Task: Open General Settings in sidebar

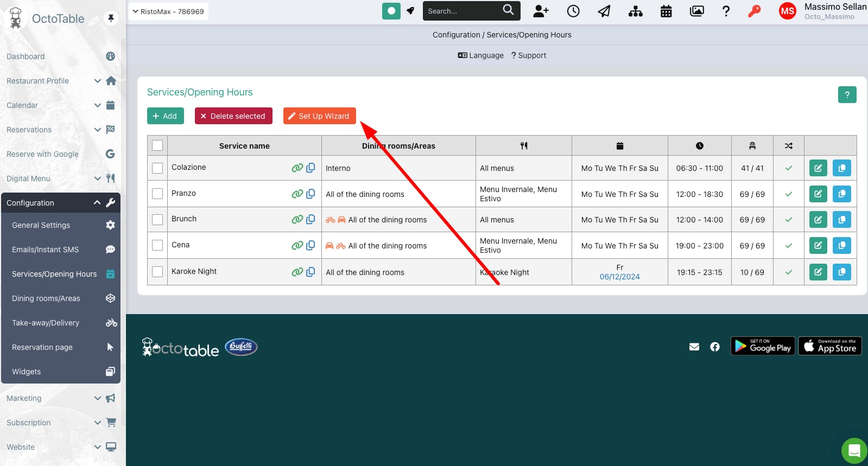Action: point(61,225)
